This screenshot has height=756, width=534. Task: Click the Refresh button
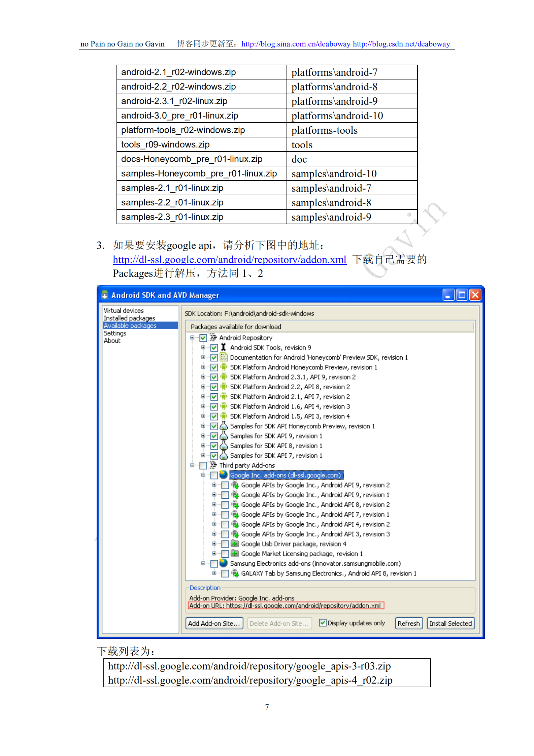[x=408, y=623]
